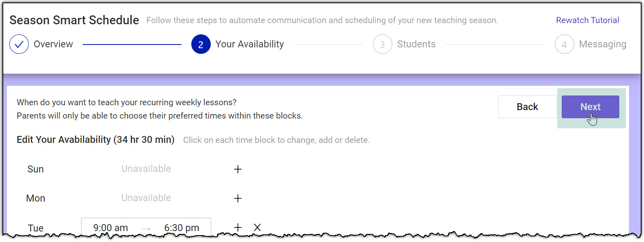Click step 4 circle icon
This screenshot has height=242, width=644.
click(564, 44)
